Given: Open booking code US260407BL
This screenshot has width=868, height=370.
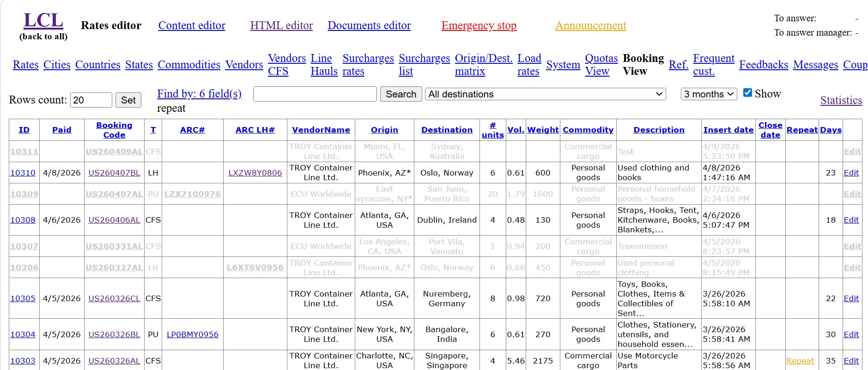Looking at the screenshot, I should click(x=114, y=173).
